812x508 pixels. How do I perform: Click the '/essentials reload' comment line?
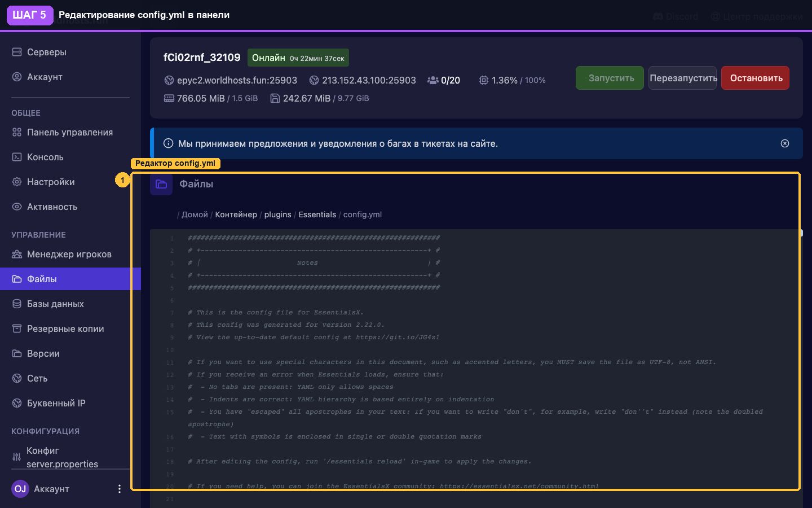[360, 462]
